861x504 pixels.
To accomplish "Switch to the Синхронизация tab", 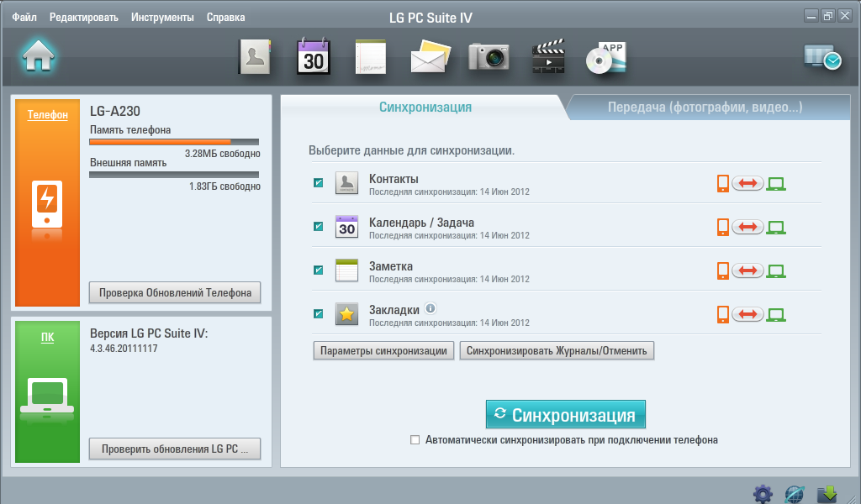I will coord(425,107).
